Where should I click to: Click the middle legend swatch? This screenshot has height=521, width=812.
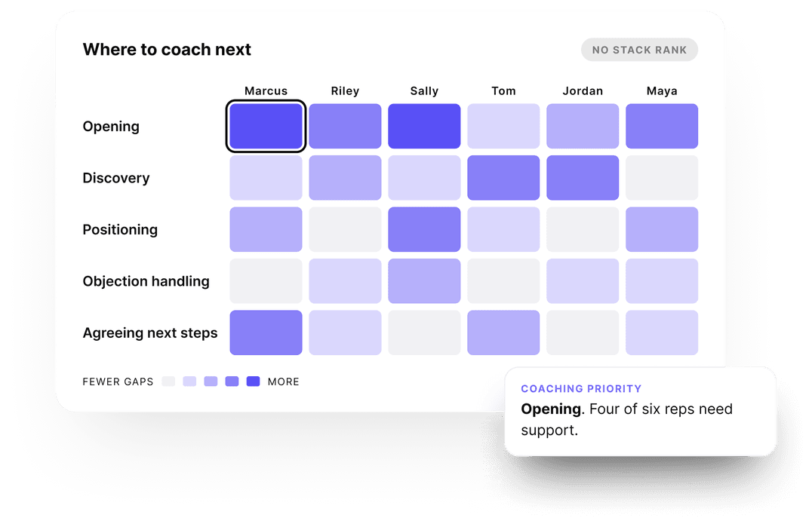211,382
